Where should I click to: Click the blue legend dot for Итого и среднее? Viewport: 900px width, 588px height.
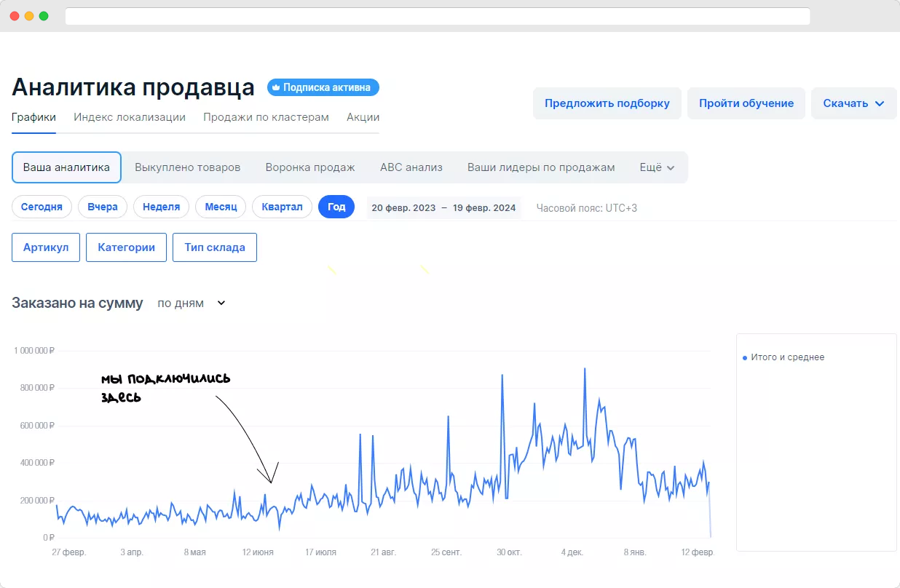(x=744, y=358)
